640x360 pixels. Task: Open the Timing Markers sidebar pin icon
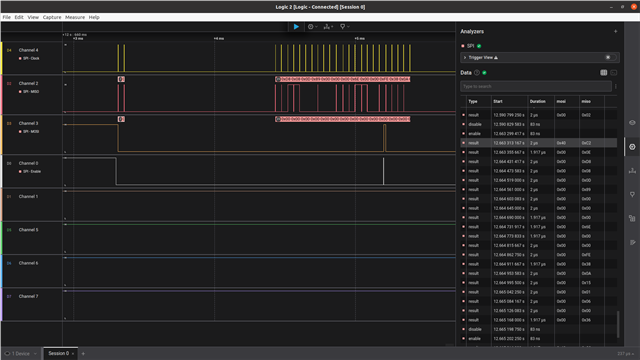click(x=632, y=195)
